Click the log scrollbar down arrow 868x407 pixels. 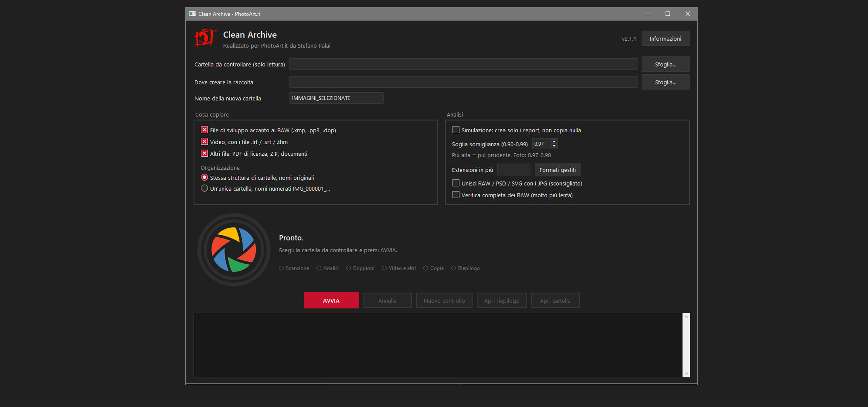[x=686, y=373]
